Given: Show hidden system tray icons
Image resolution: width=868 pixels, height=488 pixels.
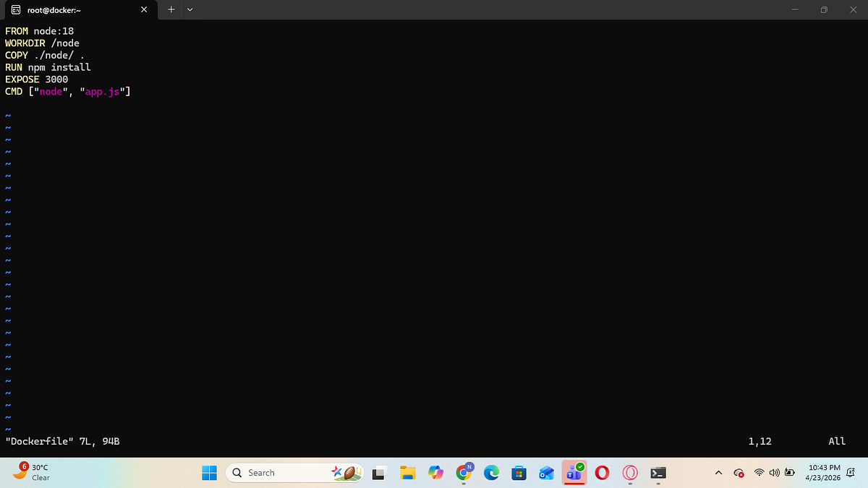Looking at the screenshot, I should (718, 473).
